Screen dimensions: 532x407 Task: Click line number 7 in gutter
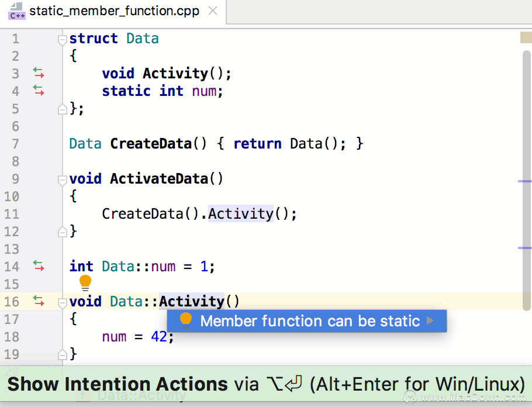(16, 144)
